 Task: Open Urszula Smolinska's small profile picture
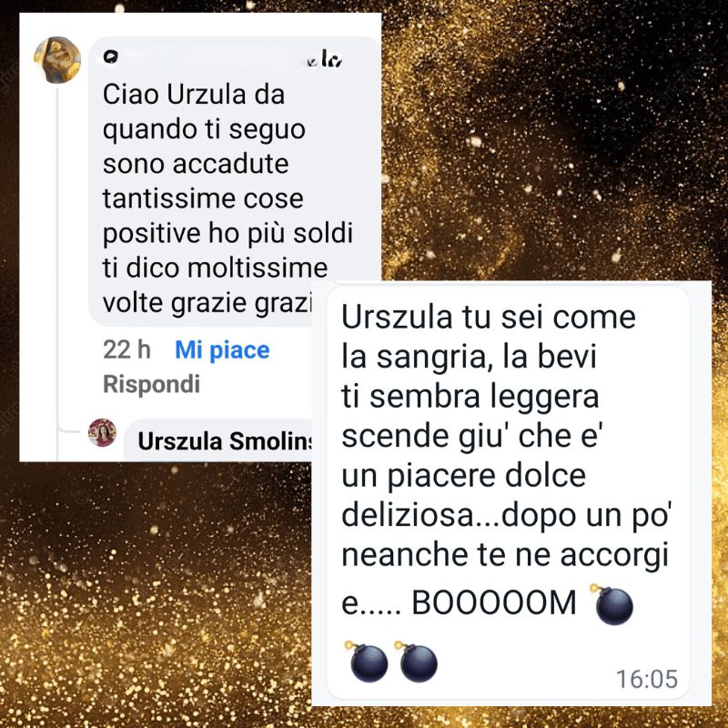[x=102, y=432]
